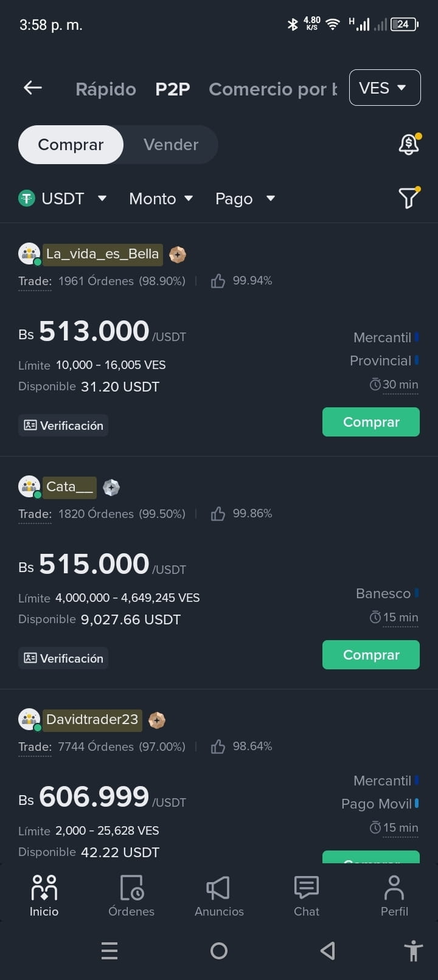The image size is (438, 980).
Task: Switch to the Rápido tab
Action: (106, 89)
